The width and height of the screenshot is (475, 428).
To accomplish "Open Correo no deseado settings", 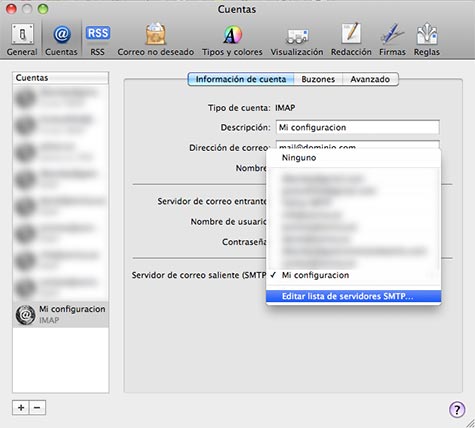I will 156,40.
